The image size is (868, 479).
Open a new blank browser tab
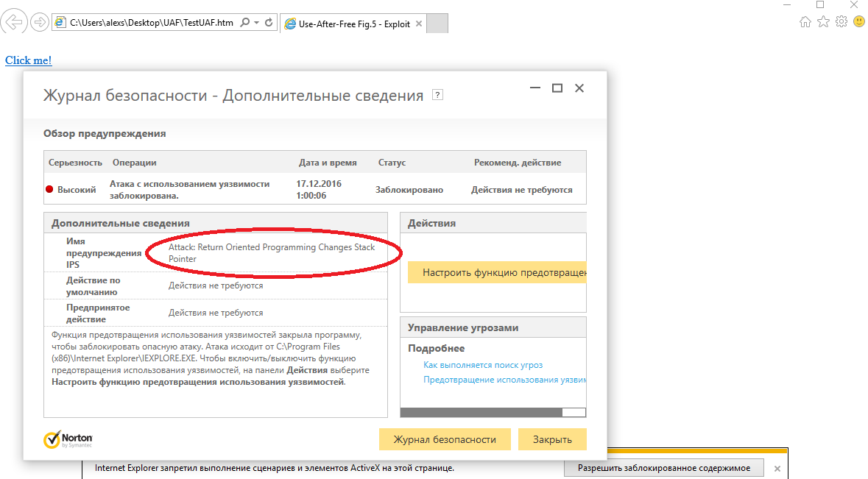tap(437, 24)
